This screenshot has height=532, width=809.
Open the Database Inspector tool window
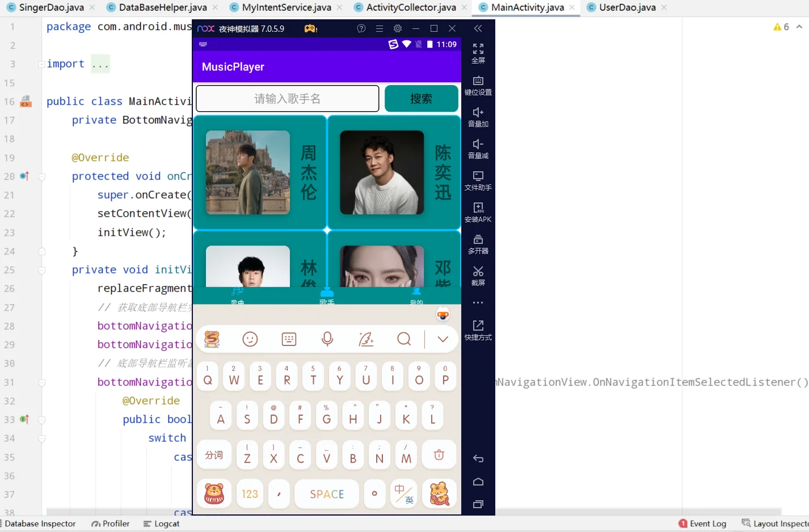pyautogui.click(x=38, y=523)
